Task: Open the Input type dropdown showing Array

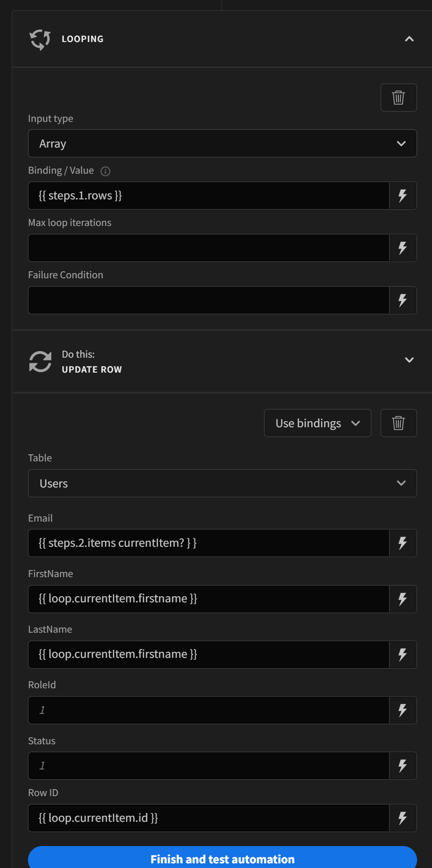Action: [x=222, y=143]
